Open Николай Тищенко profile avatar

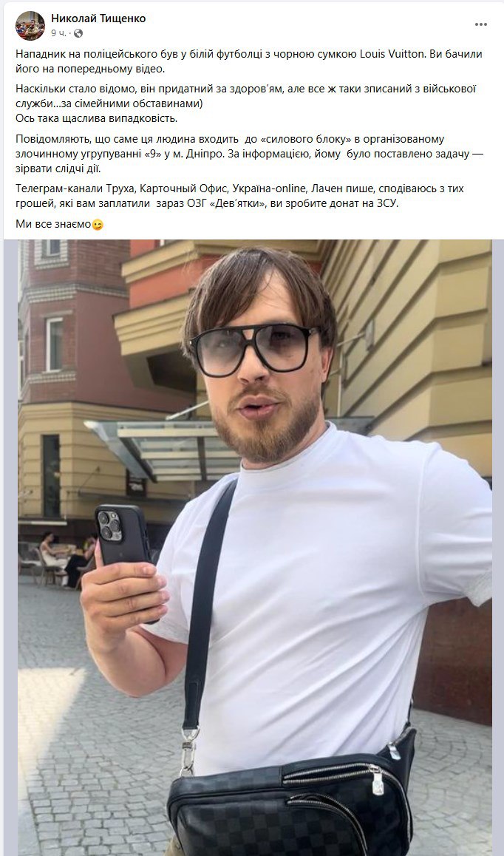click(x=30, y=25)
